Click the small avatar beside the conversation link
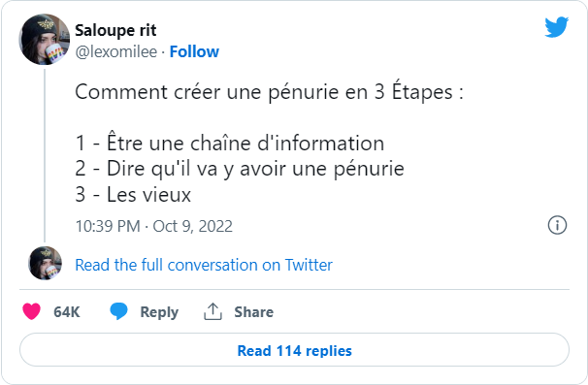The width and height of the screenshot is (588, 385). (x=45, y=263)
